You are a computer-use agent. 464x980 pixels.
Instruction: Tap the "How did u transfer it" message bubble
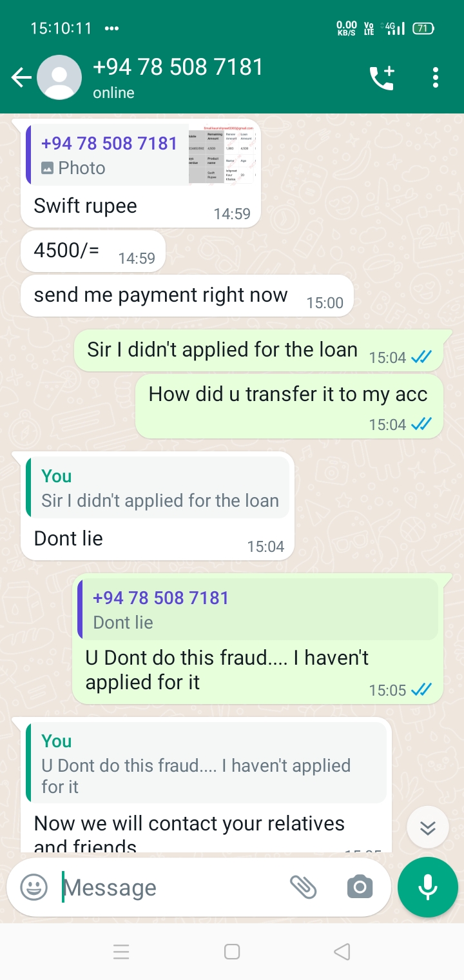(289, 406)
